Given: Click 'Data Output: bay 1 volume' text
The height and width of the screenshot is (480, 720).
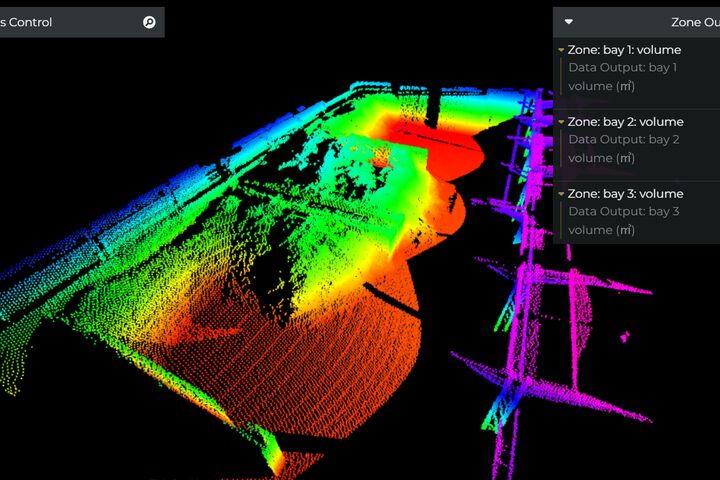Looking at the screenshot, I should coord(623,77).
